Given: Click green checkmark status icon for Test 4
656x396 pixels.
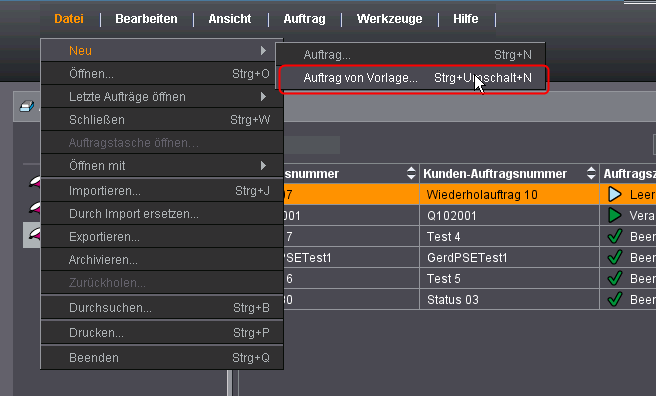Looking at the screenshot, I should (615, 236).
